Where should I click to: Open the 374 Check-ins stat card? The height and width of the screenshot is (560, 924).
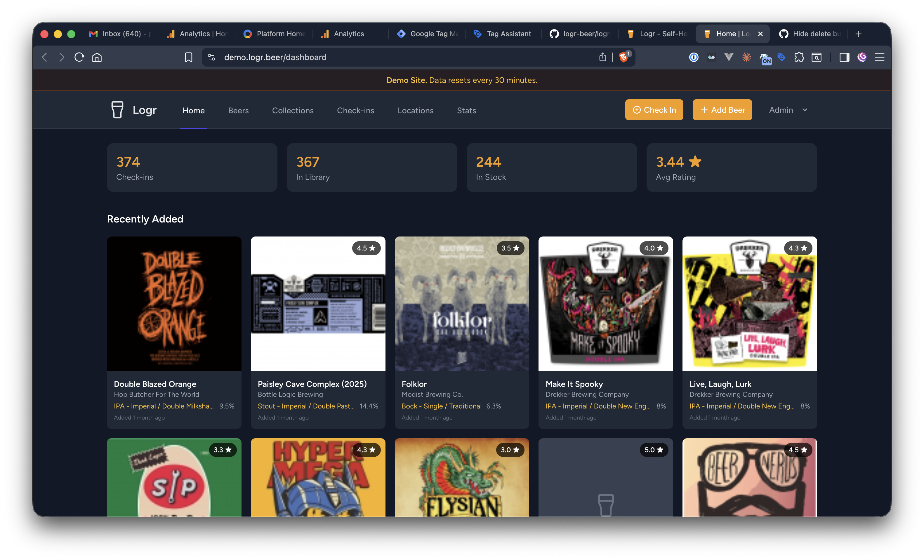coord(192,168)
